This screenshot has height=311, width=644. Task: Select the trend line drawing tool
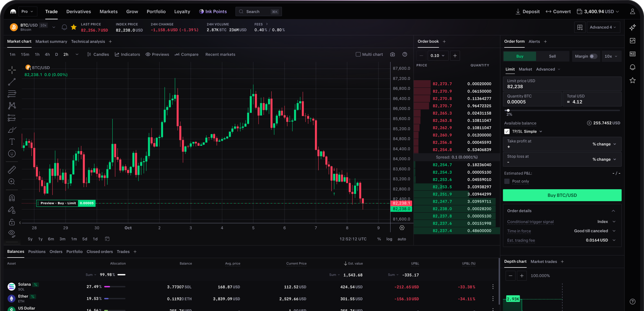point(12,82)
